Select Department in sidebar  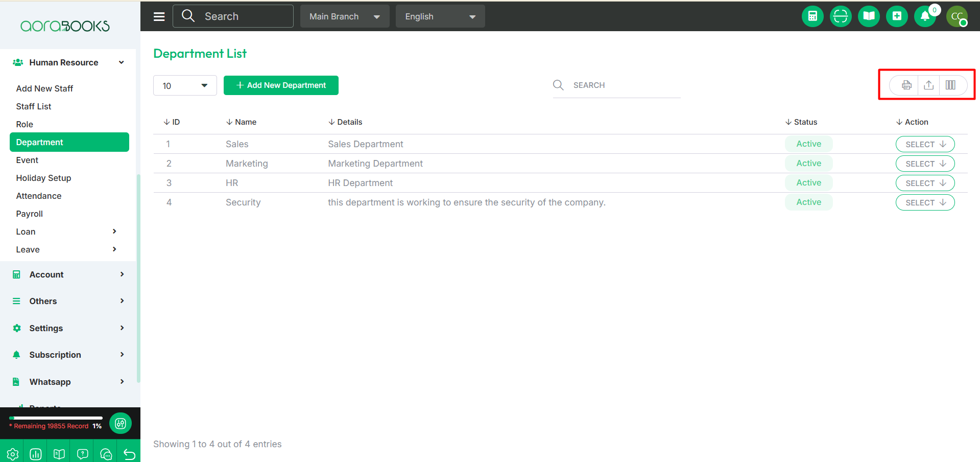(69, 142)
